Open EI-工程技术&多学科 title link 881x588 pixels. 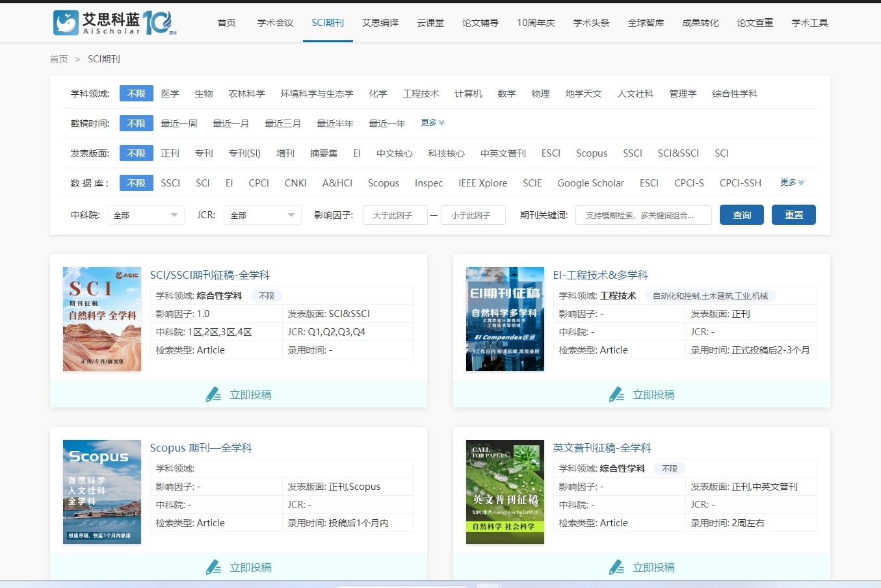tap(601, 275)
